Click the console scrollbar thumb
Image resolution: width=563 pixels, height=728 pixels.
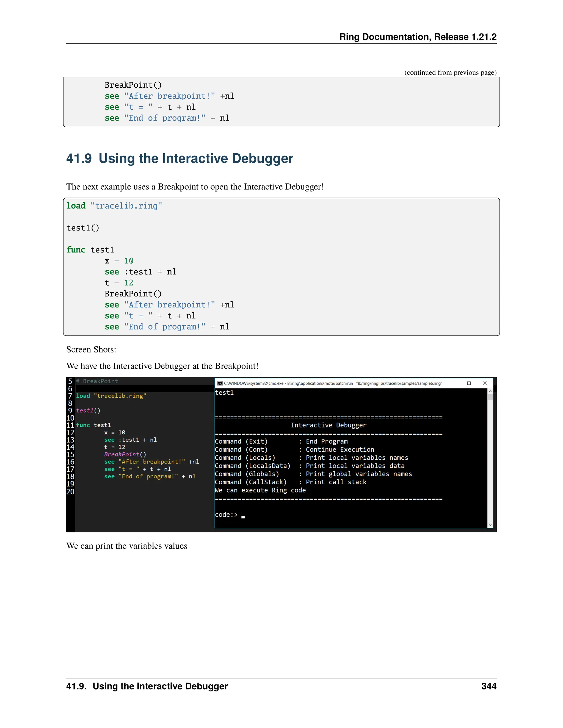(x=490, y=397)
